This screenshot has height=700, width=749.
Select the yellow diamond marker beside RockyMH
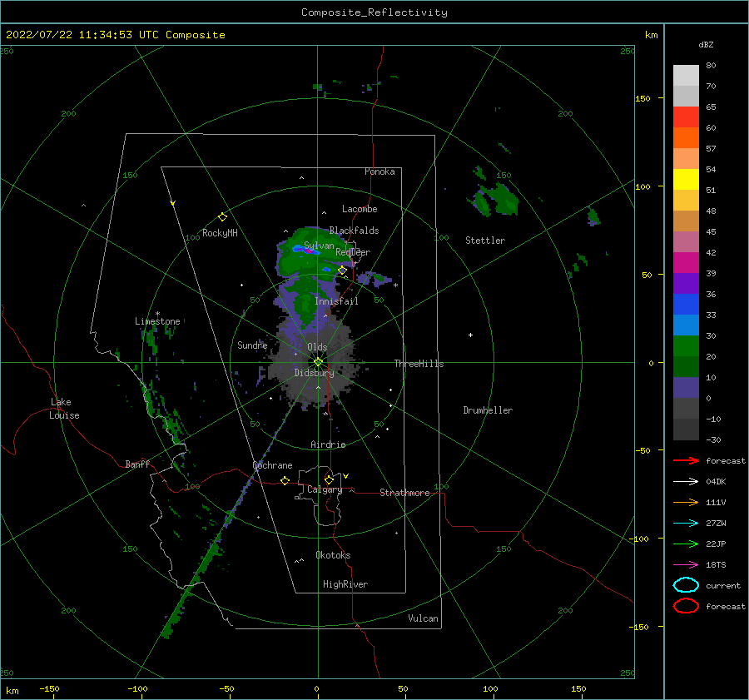point(222,217)
